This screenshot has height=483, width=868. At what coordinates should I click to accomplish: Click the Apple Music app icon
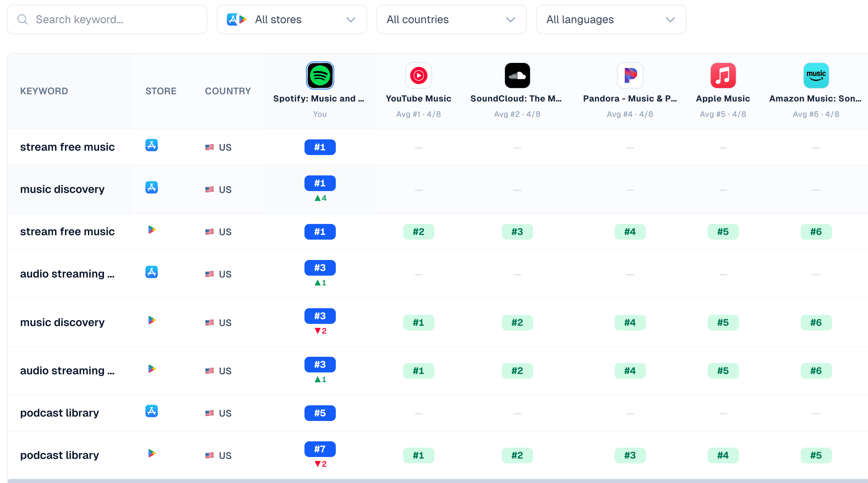tap(723, 75)
